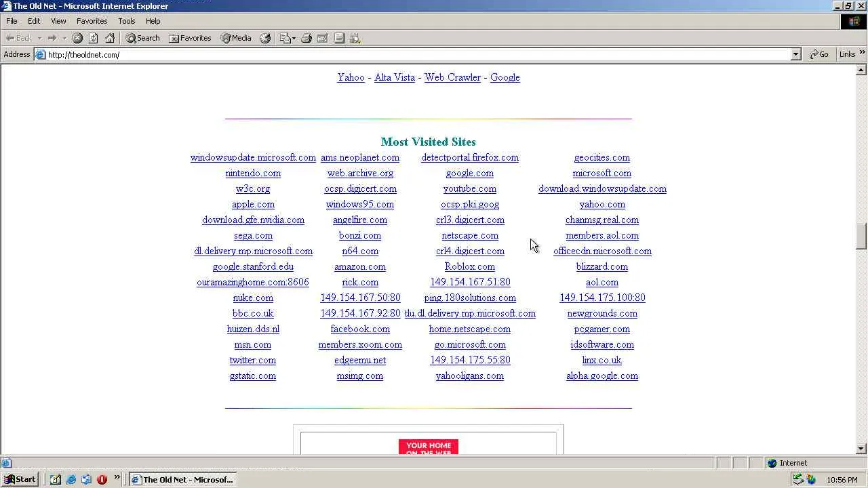Click the address bar URL field
Screen dimensions: 868x488
418,54
